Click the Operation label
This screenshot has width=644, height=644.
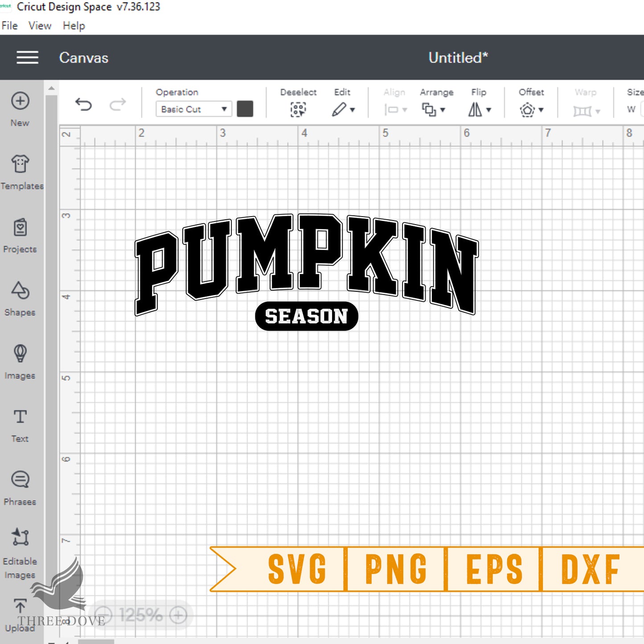(177, 92)
